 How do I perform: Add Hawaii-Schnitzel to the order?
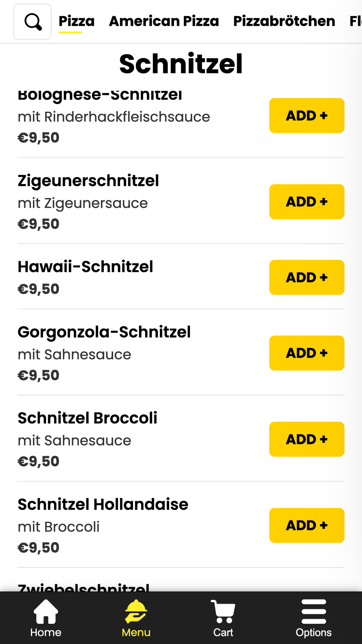pyautogui.click(x=307, y=277)
